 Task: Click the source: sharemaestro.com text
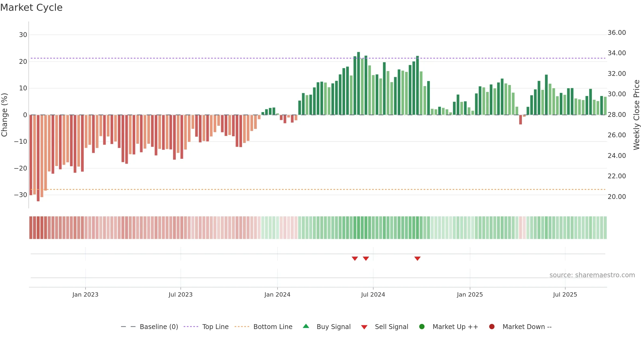point(592,275)
